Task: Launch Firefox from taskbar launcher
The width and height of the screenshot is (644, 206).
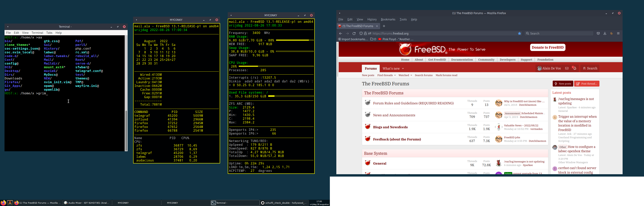Action: (x=3, y=203)
